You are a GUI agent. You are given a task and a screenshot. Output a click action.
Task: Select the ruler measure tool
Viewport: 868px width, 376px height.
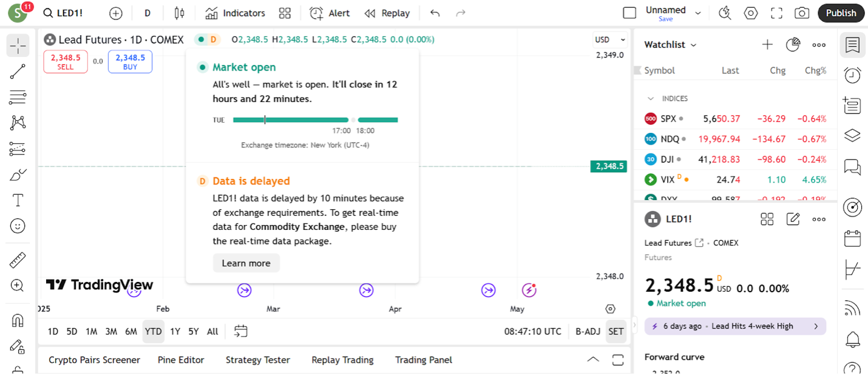pos(18,260)
